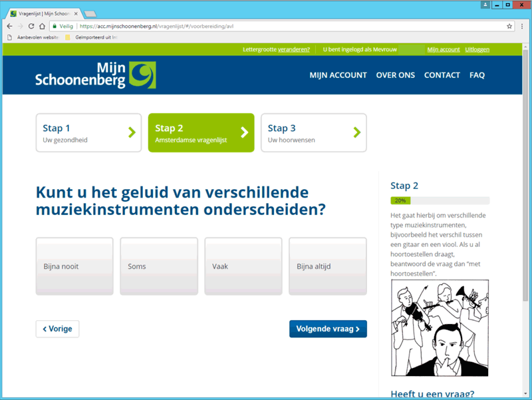Click the browser back arrow

8,26
